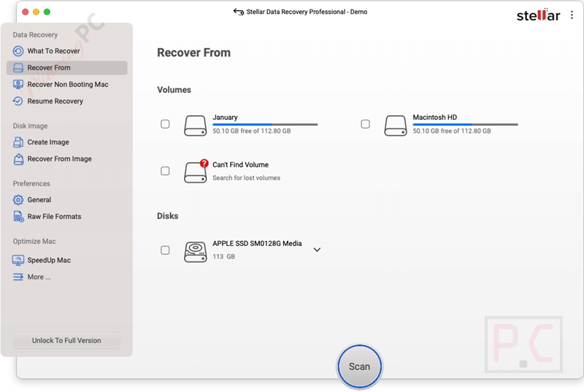Image resolution: width=584 pixels, height=392 pixels.
Task: Click the SpeedUp Mac monitor icon
Action: coord(18,260)
